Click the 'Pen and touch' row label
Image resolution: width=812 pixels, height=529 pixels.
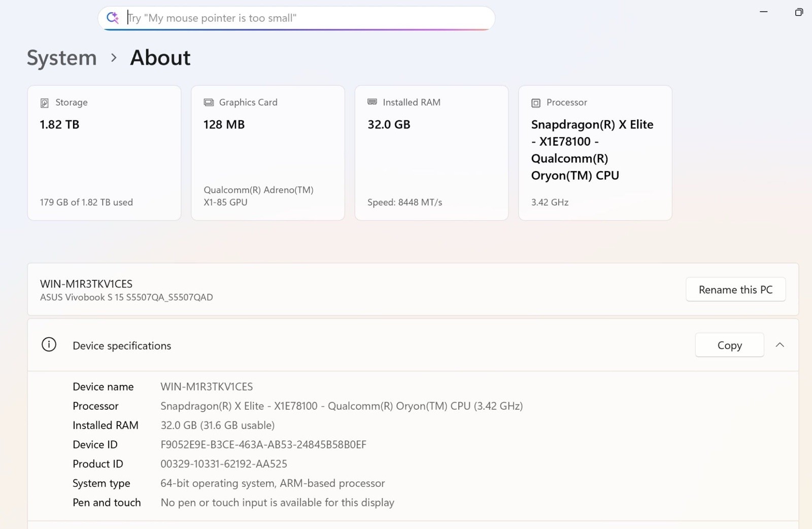107,502
